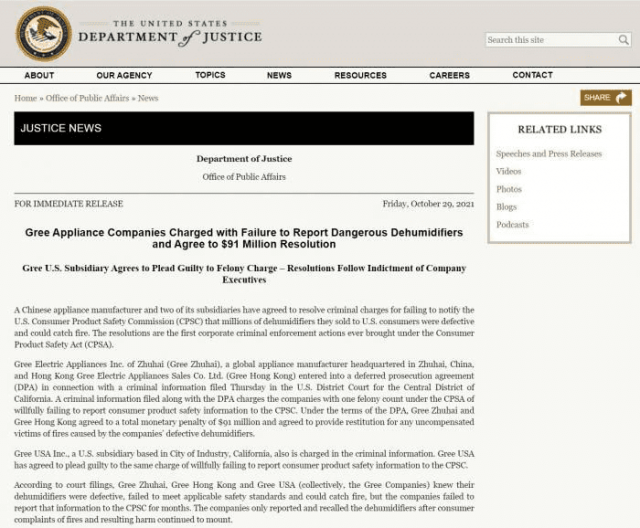Open the Resources menu

click(x=360, y=75)
